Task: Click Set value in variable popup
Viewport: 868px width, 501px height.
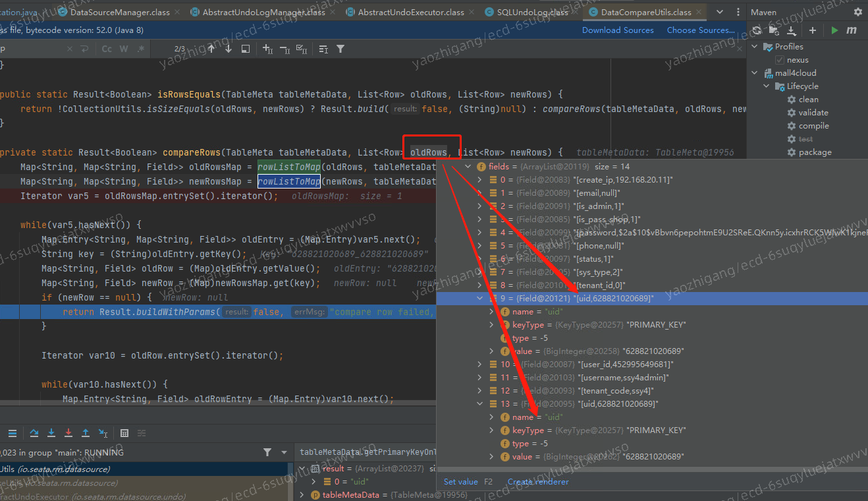Action: coord(461,482)
